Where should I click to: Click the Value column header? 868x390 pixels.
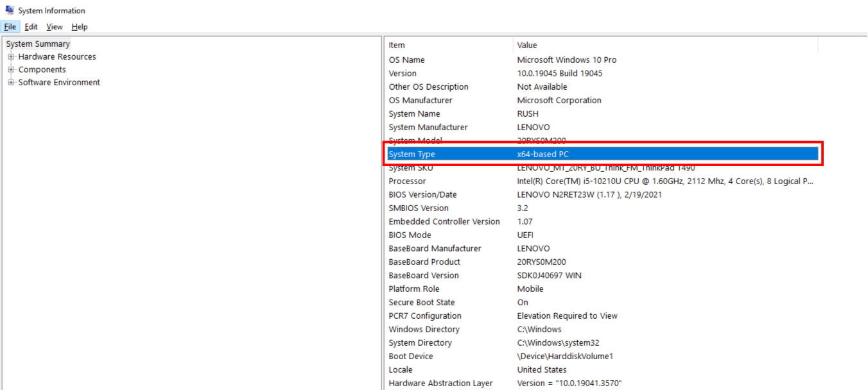[x=666, y=45]
